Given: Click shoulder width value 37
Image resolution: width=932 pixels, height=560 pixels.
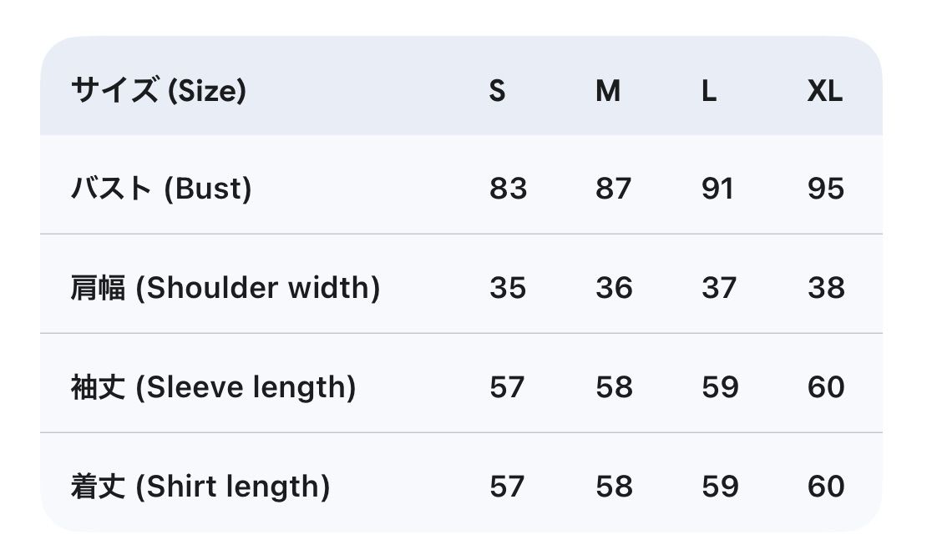Looking at the screenshot, I should 720,288.
